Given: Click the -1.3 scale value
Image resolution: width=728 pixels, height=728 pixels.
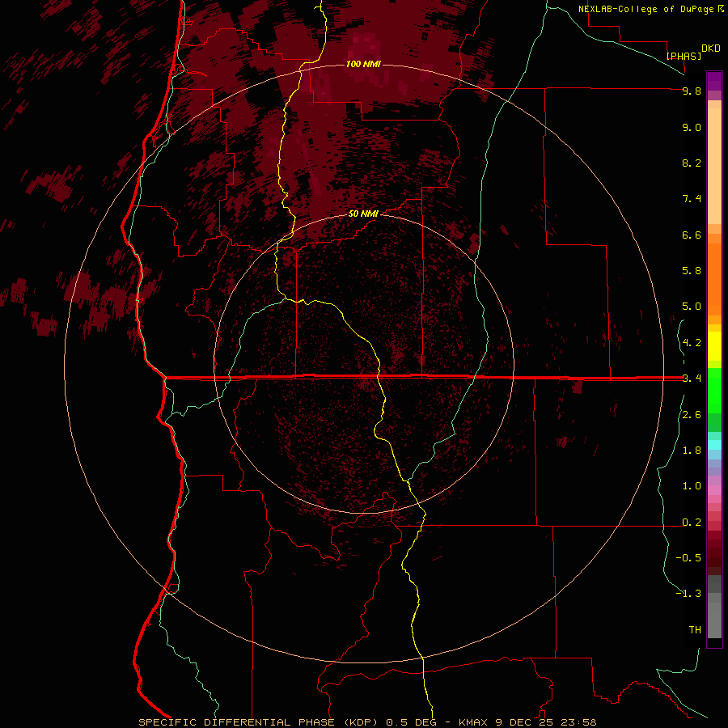Looking at the screenshot, I should pyautogui.click(x=688, y=594).
